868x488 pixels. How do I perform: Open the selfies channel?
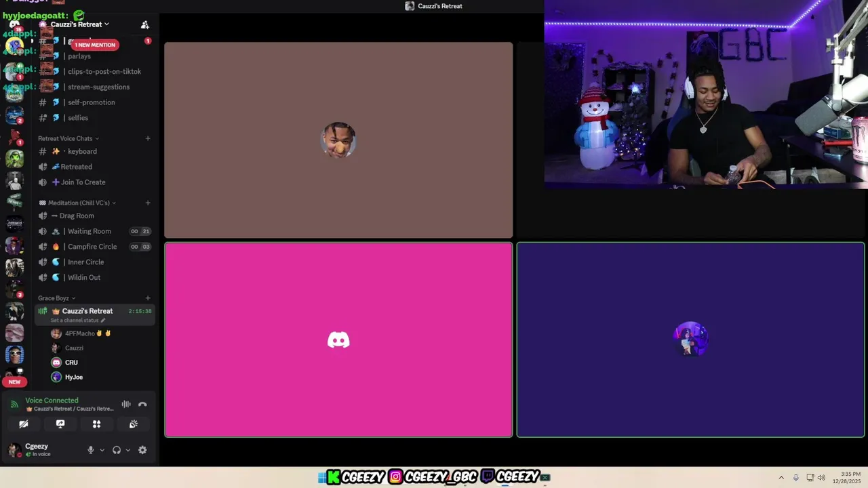[95, 118]
